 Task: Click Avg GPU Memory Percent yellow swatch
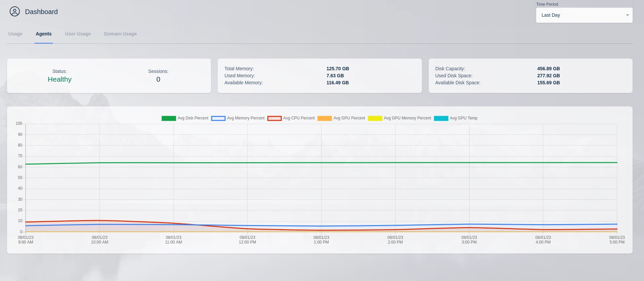click(x=375, y=118)
